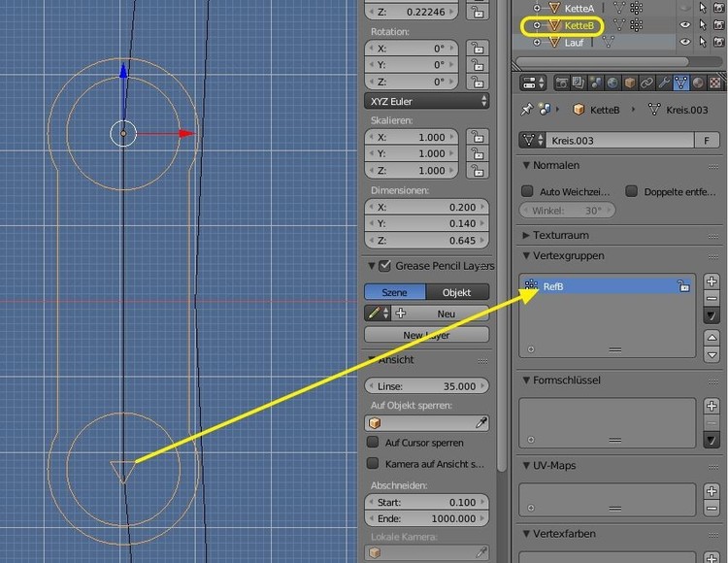Click lock icon for Scale Y
Image resolution: width=728 pixels, height=563 pixels.
coord(478,153)
